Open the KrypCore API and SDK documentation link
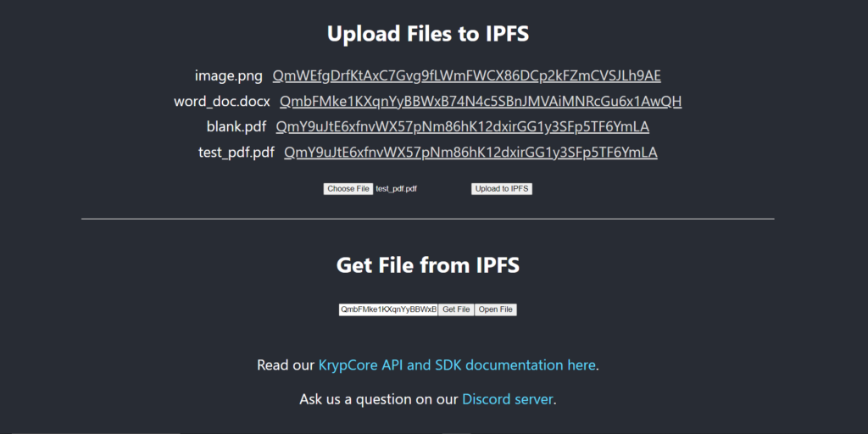868x434 pixels. pos(457,365)
